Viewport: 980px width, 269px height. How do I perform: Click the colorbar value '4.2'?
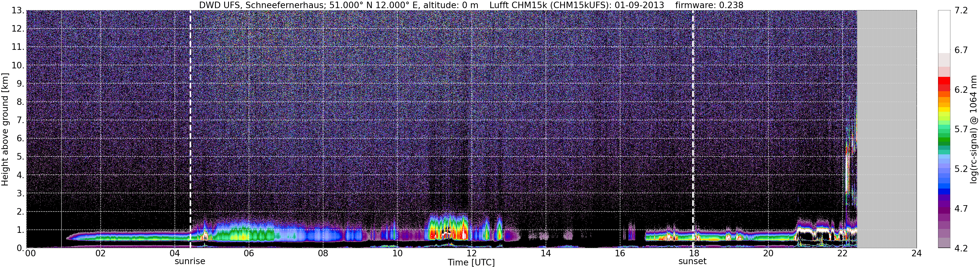[x=961, y=248]
